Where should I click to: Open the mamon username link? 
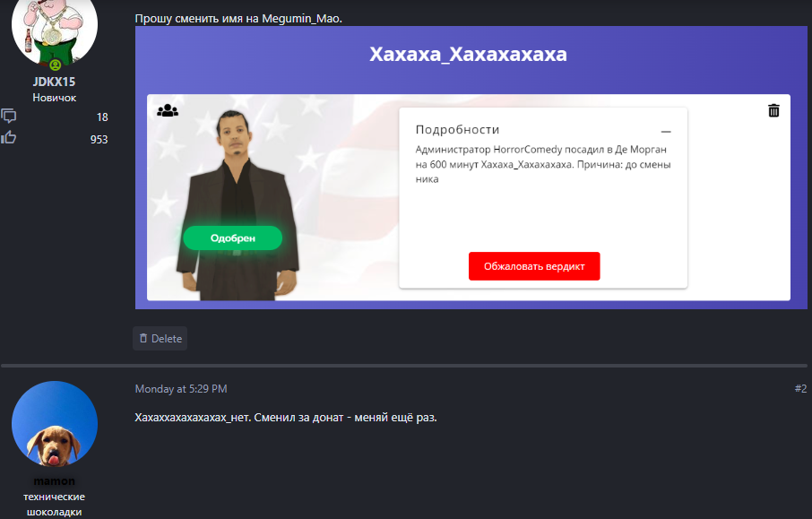pos(54,480)
